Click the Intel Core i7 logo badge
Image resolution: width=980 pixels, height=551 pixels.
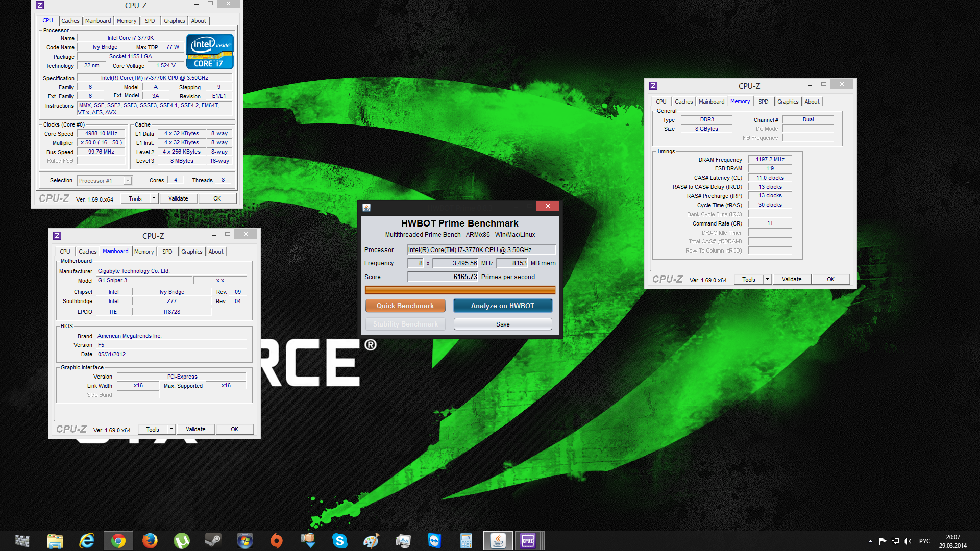210,52
